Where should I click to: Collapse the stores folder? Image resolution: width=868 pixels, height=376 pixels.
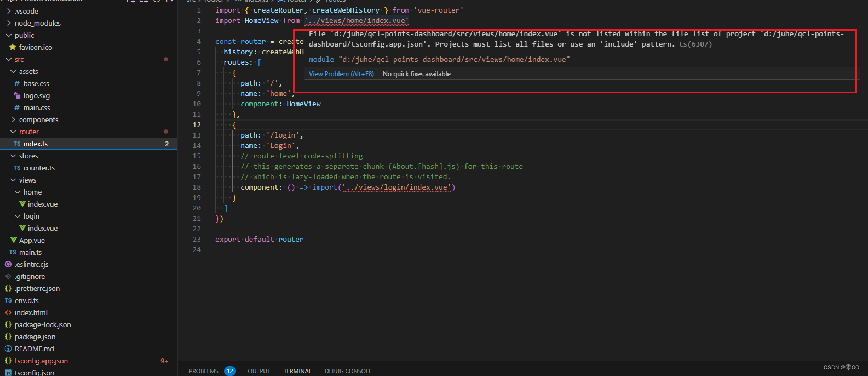[13, 156]
